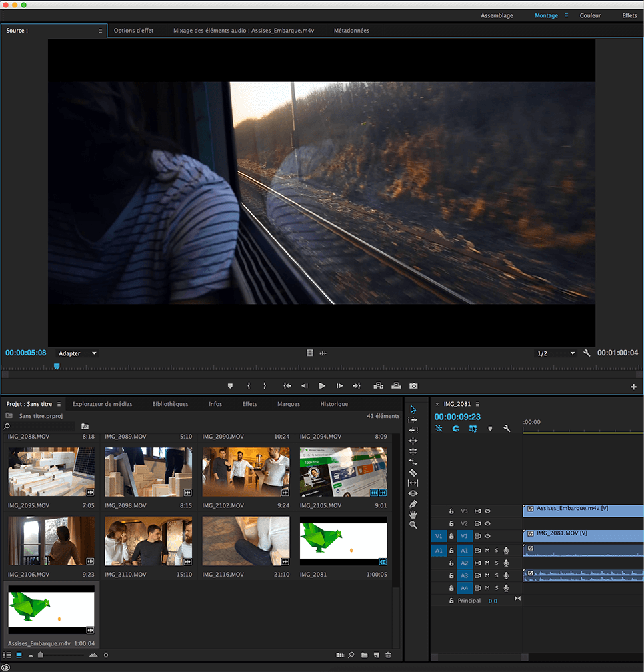Toggle V1 track output eye

click(x=487, y=536)
